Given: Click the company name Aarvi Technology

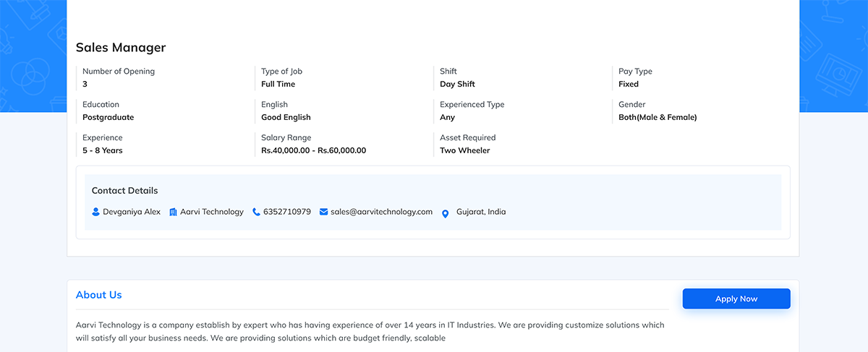Looking at the screenshot, I should 212,212.
